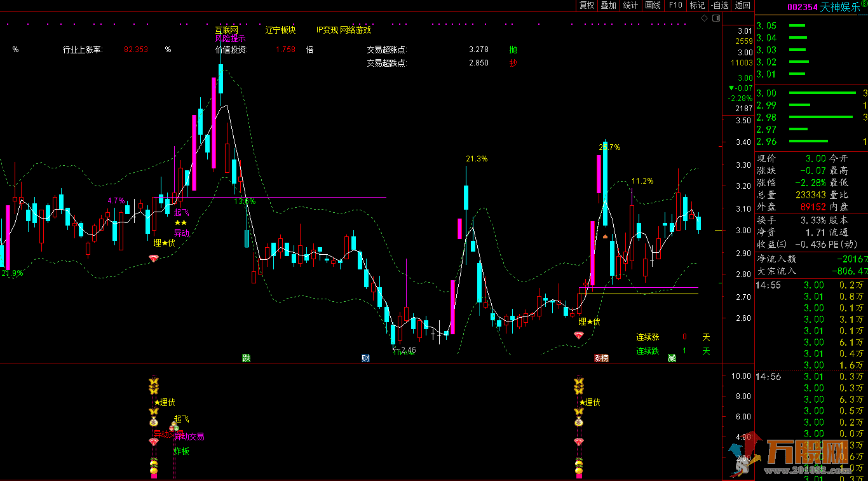The height and width of the screenshot is (481, 868).
Task: Click the 跌 info marker under chart
Action: click(246, 358)
